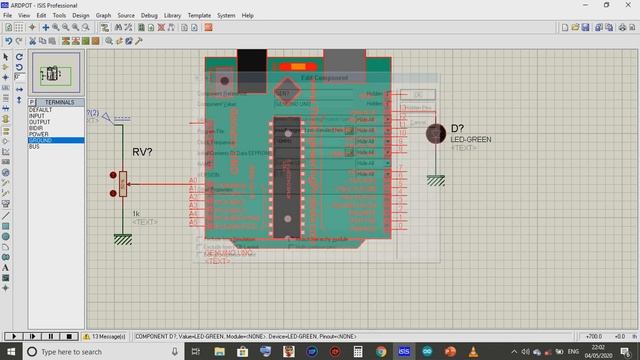The image size is (640, 360).
Task: Click the Rotate Anti-Clockwise icon
Action: (x=19, y=67)
